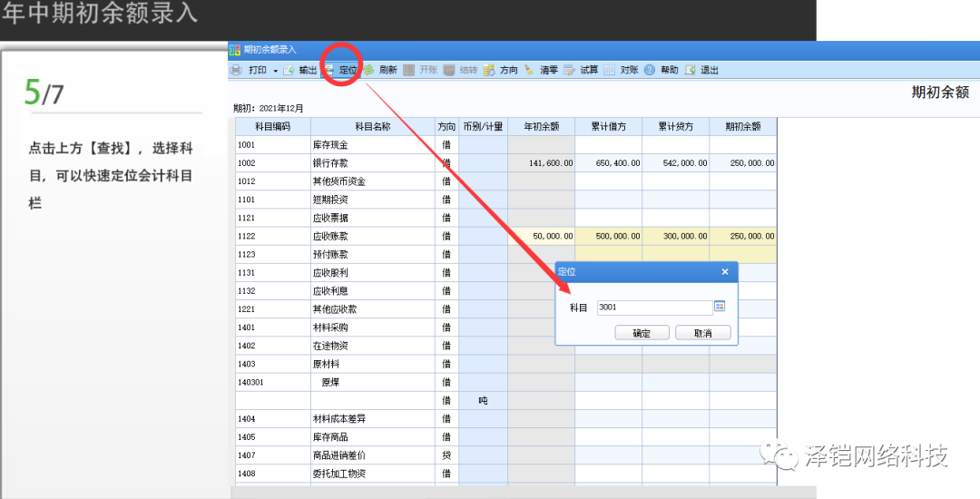Click the 清零 (Clear) broom icon

530,70
